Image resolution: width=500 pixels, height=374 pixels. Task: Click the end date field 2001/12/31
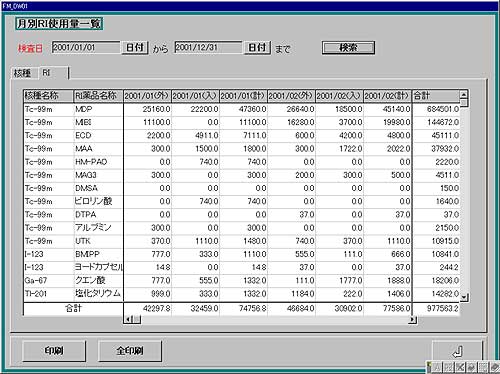208,47
